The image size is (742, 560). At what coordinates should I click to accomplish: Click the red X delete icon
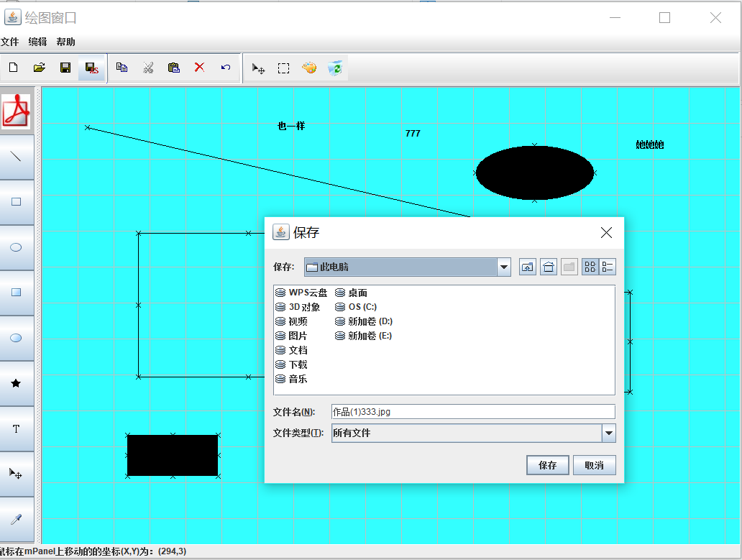(x=200, y=67)
